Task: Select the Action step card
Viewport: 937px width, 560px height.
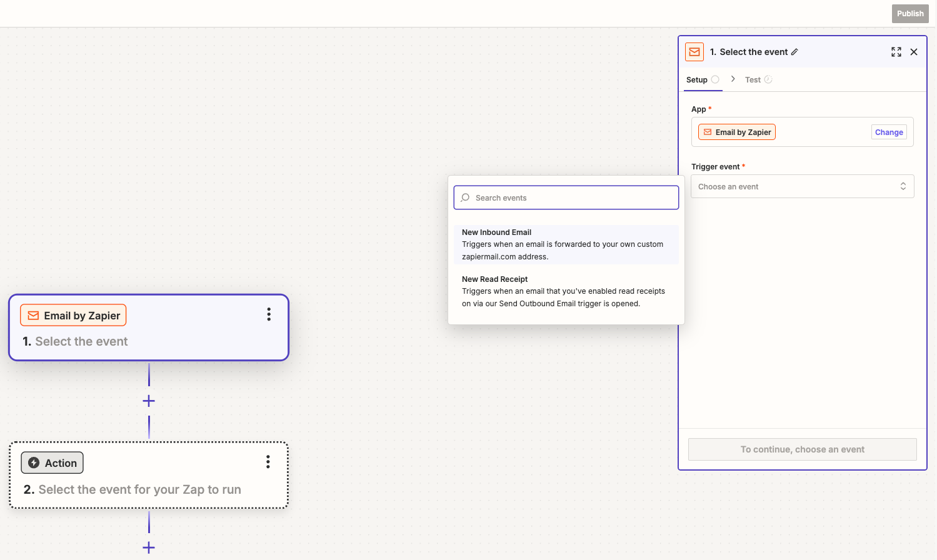Action: coord(149,488)
